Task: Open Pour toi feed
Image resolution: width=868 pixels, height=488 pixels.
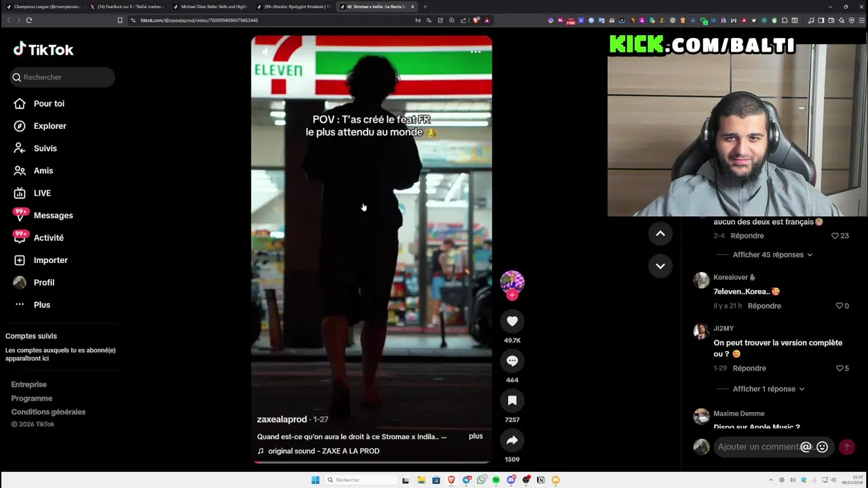Action: [49, 104]
